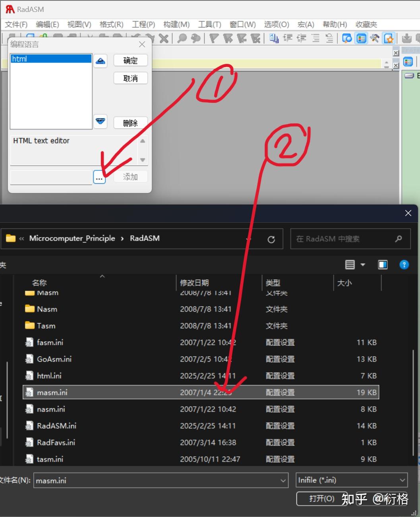Sort by 大小 column header

point(344,283)
